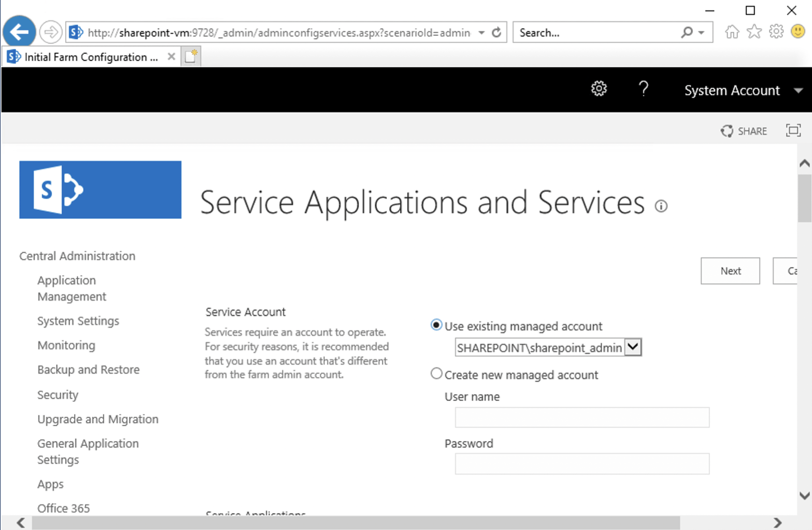This screenshot has height=530, width=812.
Task: Expand the address bar URL history dropdown
Action: point(482,32)
